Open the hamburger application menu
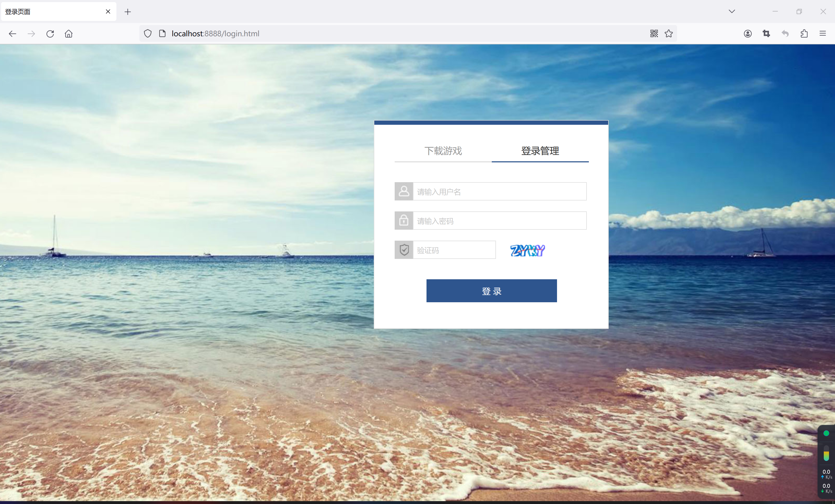The image size is (835, 504). tap(823, 34)
